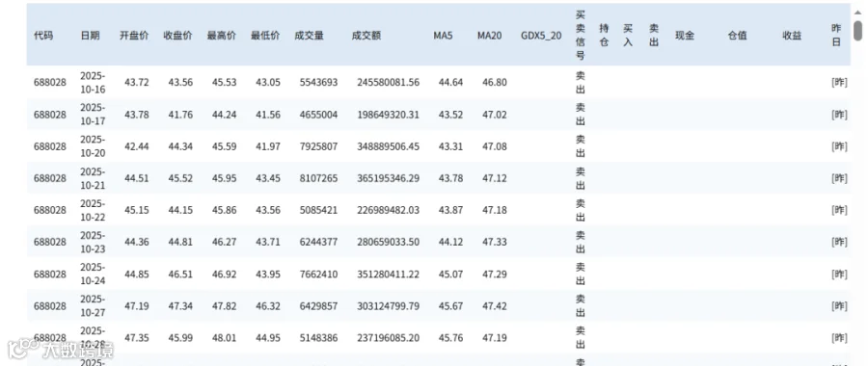The height and width of the screenshot is (366, 868).
Task: Select date cell 2025-10-24
Action: tap(93, 274)
